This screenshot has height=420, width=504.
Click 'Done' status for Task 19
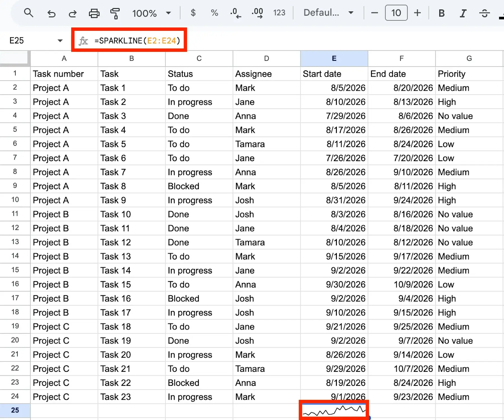click(x=199, y=341)
